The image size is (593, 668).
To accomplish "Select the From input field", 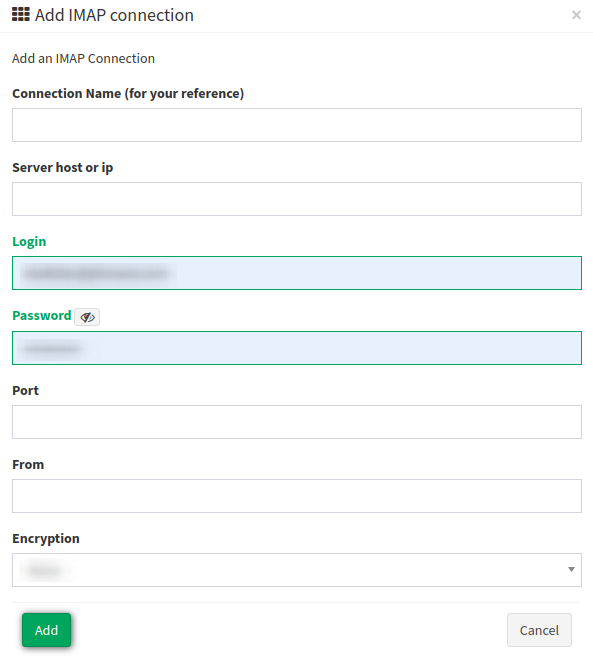I will coord(297,496).
